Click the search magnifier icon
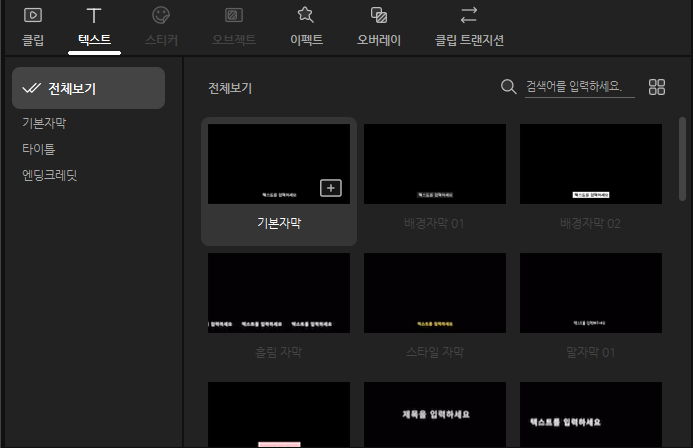The width and height of the screenshot is (693, 448). click(x=508, y=87)
